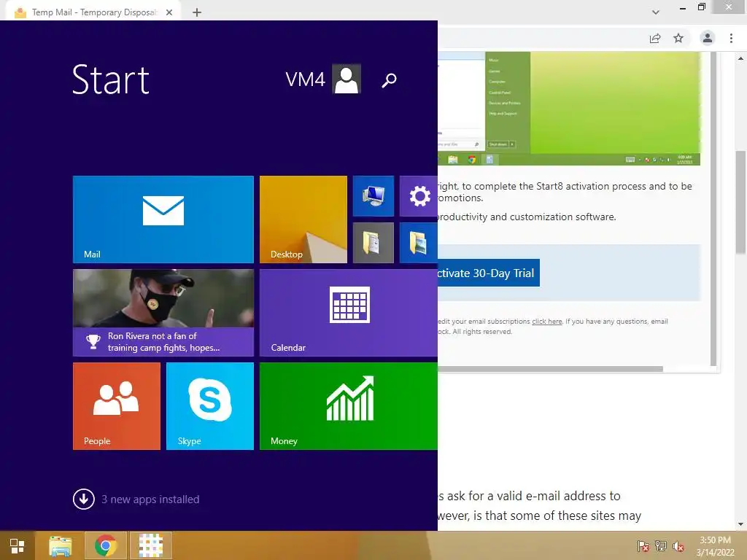747x560 pixels.
Task: Click the email pane vertical scrollbar
Action: click(713, 209)
